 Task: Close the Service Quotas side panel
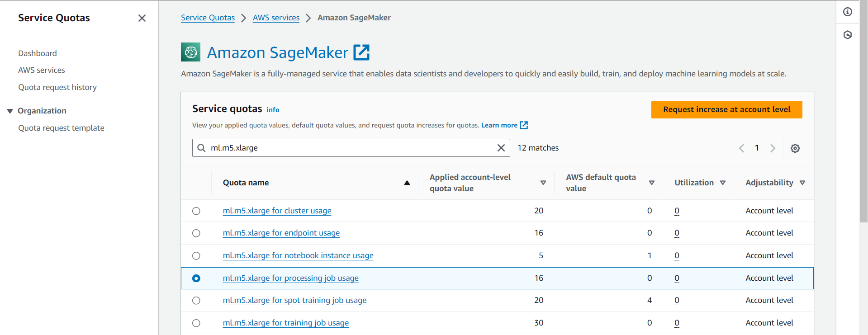pos(142,18)
